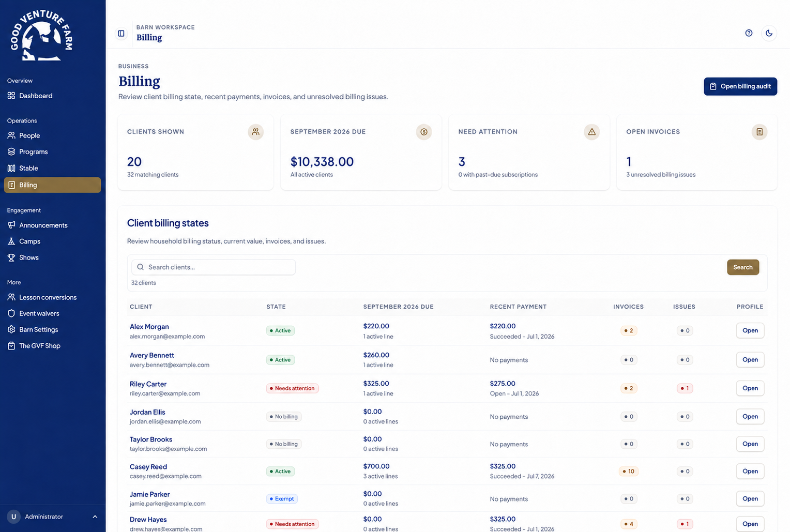The width and height of the screenshot is (790, 532).
Task: Open the help question-mark icon
Action: pos(749,33)
